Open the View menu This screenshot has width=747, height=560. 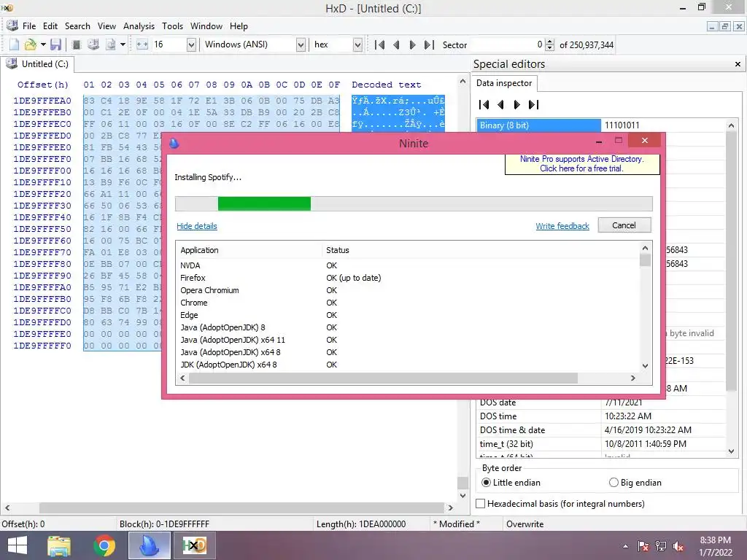[x=107, y=26]
